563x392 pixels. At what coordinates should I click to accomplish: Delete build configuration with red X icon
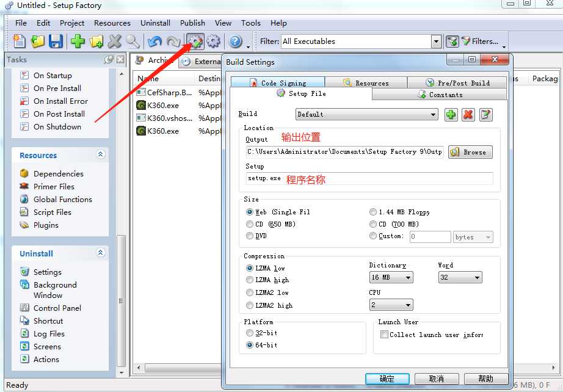point(468,115)
